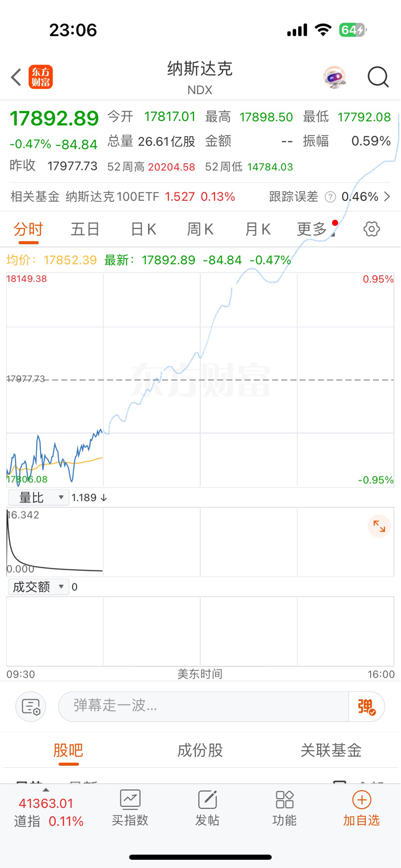This screenshot has width=401, height=868.
Task: Tap the 发帖 compose icon
Action: pos(207,799)
